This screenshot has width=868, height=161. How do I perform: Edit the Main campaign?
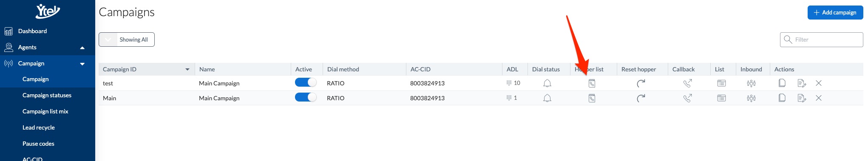click(x=802, y=98)
